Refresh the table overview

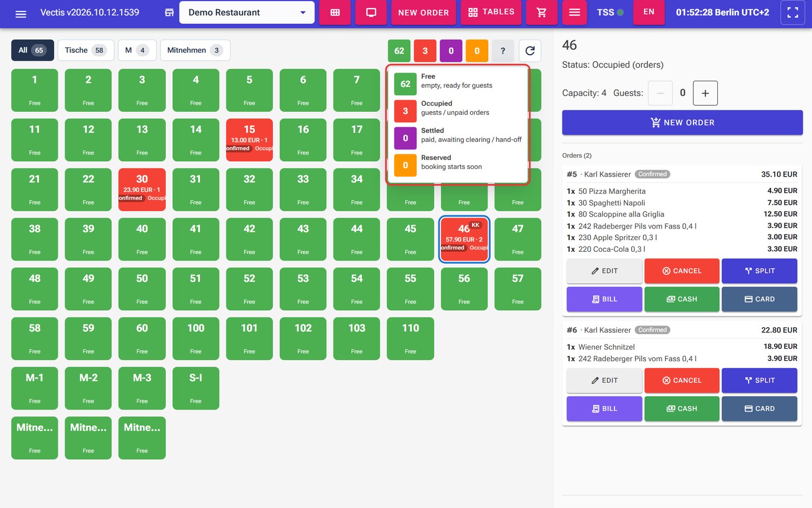click(x=530, y=51)
